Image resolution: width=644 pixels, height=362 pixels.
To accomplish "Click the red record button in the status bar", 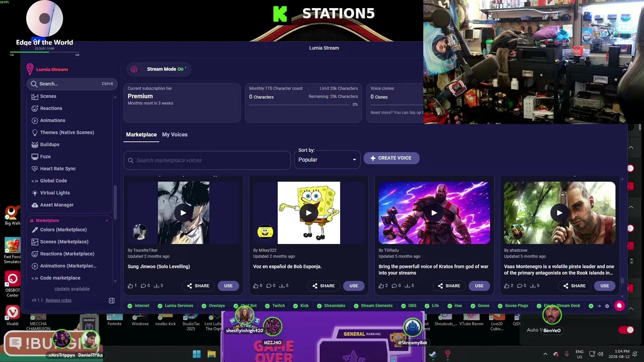I will click(619, 306).
